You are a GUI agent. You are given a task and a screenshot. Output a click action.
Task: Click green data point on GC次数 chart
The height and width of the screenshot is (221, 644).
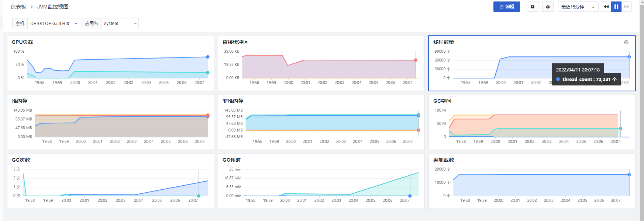(x=199, y=196)
